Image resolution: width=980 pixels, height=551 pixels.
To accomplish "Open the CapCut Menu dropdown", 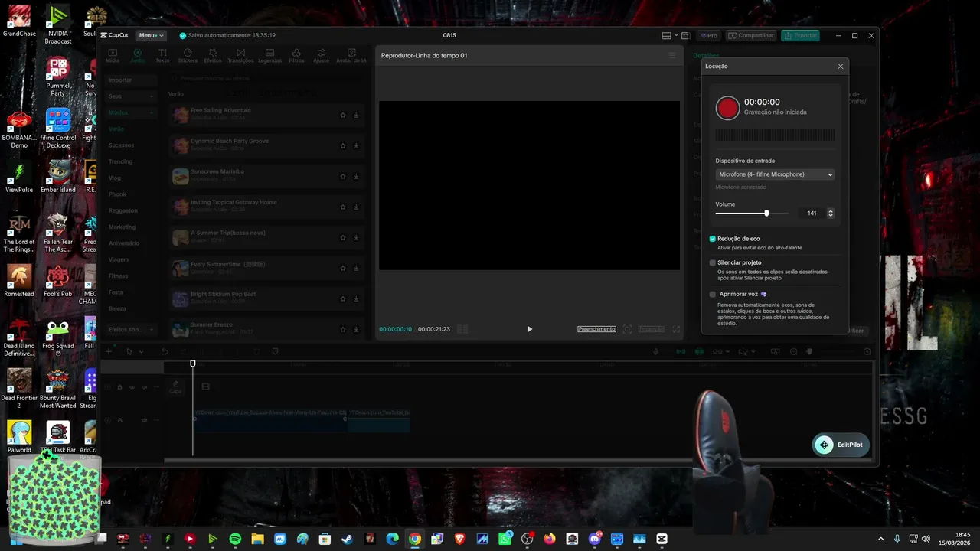I will tap(151, 35).
